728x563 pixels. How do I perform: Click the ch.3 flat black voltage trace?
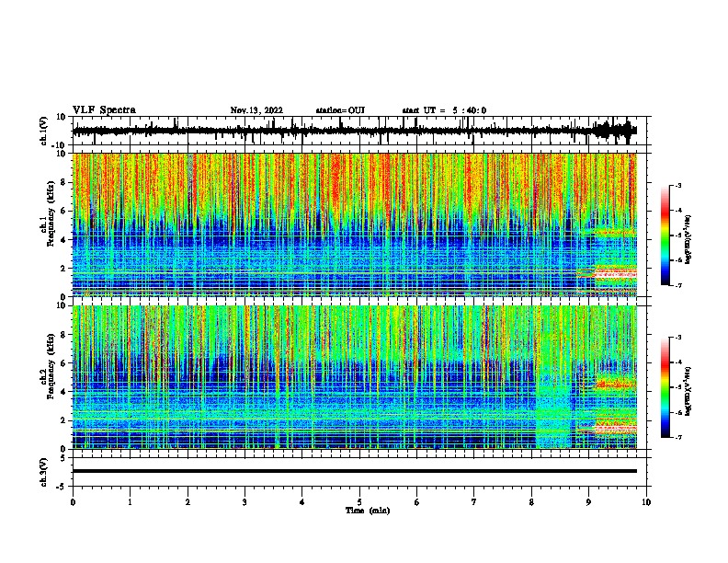pos(354,471)
